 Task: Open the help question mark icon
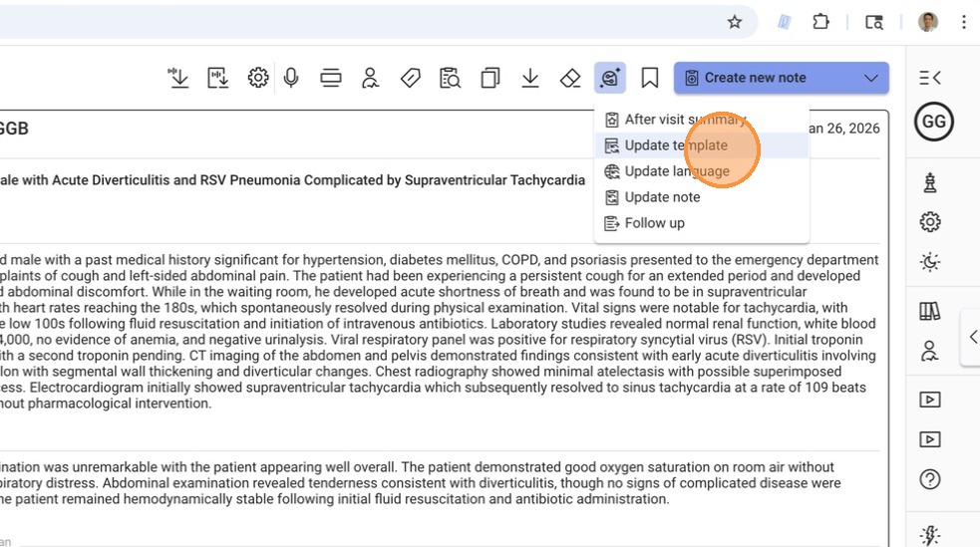pyautogui.click(x=930, y=479)
